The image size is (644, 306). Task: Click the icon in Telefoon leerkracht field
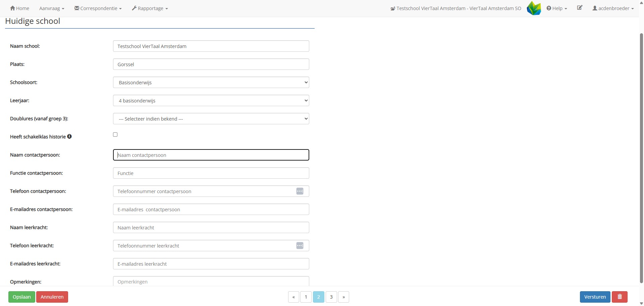click(300, 246)
